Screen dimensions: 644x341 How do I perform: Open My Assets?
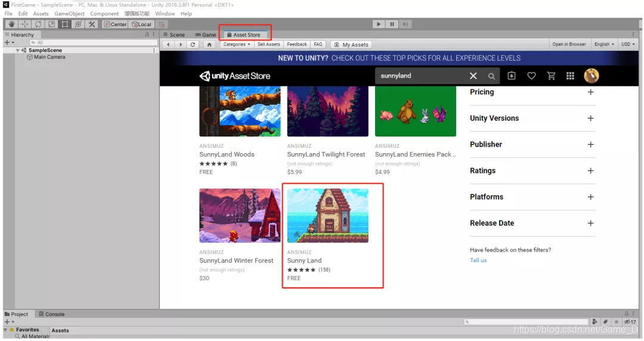(x=351, y=44)
